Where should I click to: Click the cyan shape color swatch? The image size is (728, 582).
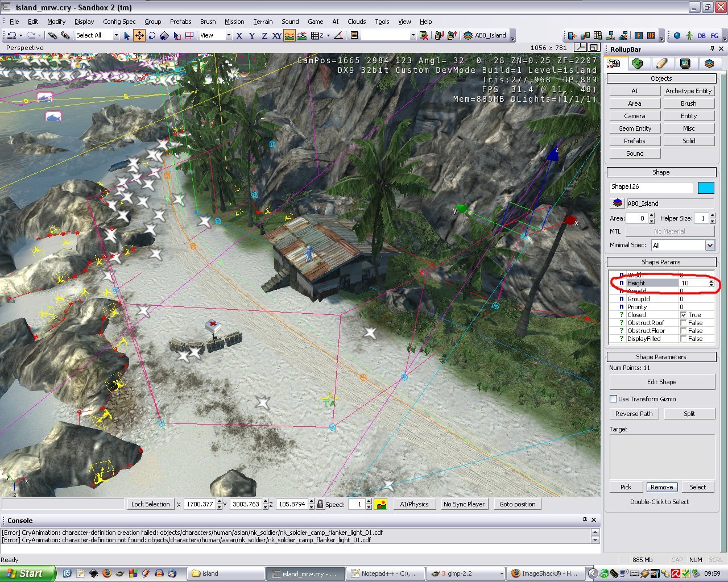[705, 188]
